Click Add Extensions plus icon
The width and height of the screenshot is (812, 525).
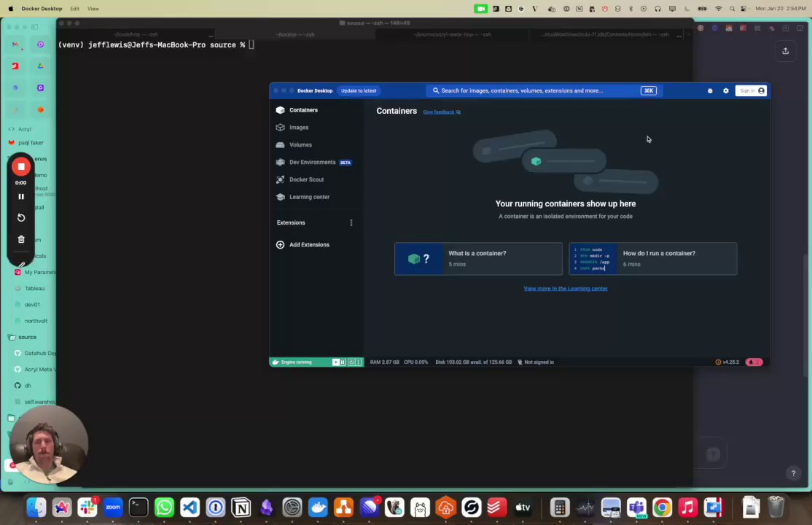click(x=280, y=244)
